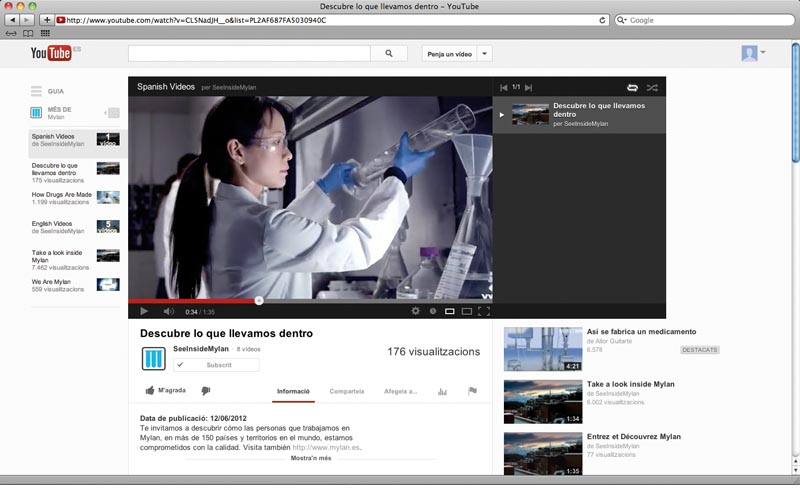The width and height of the screenshot is (800, 499).
Task: Click Penja un vídeo button
Action: (x=449, y=54)
